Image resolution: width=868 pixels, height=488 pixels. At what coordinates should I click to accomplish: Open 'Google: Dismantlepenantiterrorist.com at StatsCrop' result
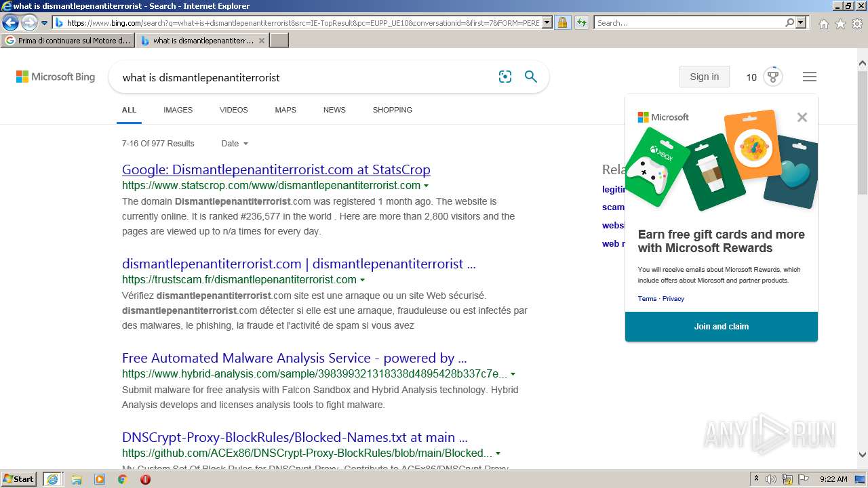pyautogui.click(x=276, y=169)
